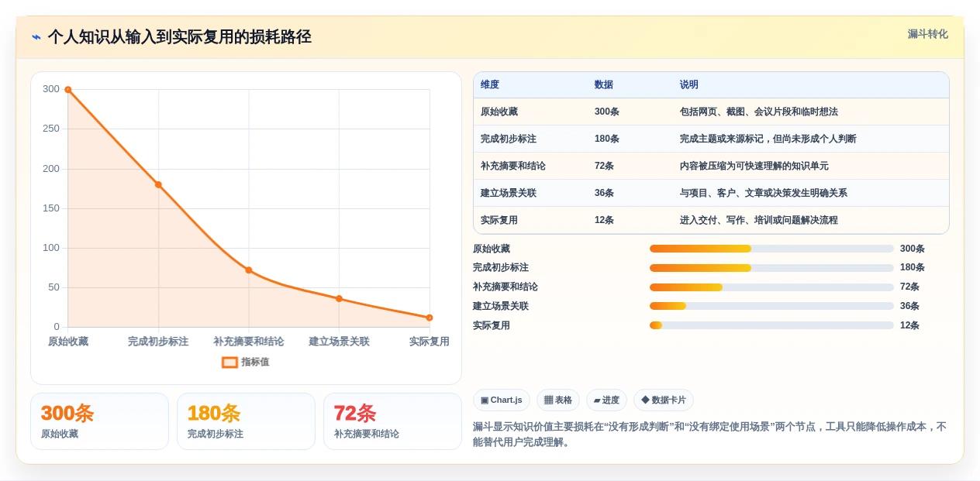
Task: Click the 12条 progress value label
Action: [910, 325]
